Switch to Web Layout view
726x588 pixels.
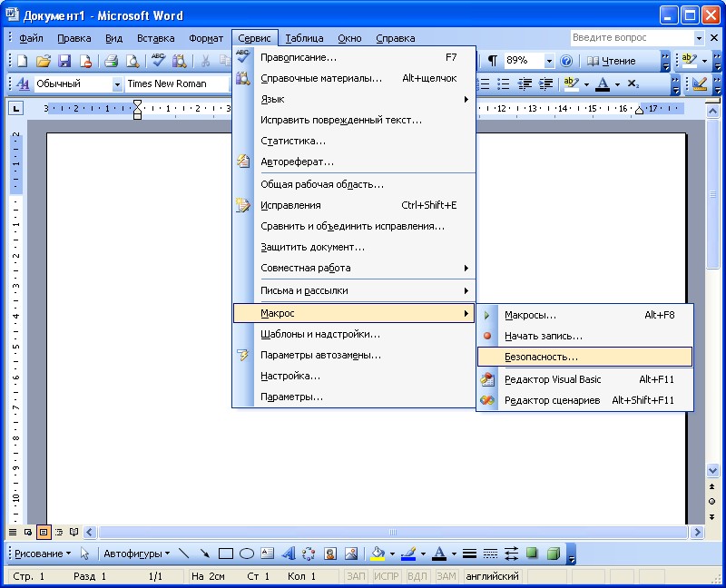coord(28,532)
